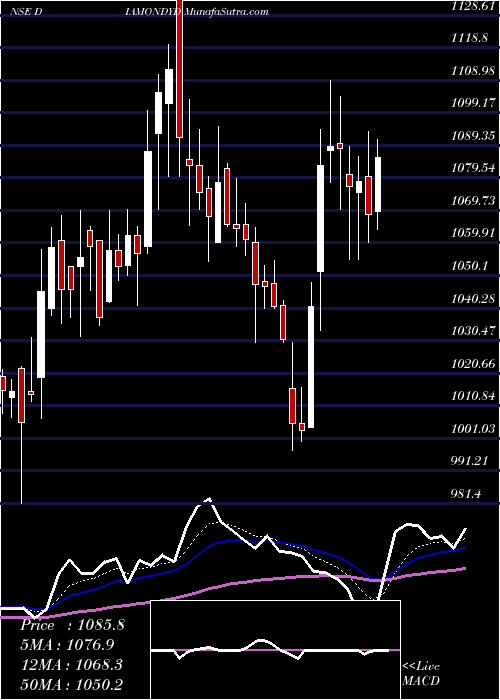Screen dimensions: 500x700
Task: Click the 1118.8 price axis label
Action: [469, 38]
